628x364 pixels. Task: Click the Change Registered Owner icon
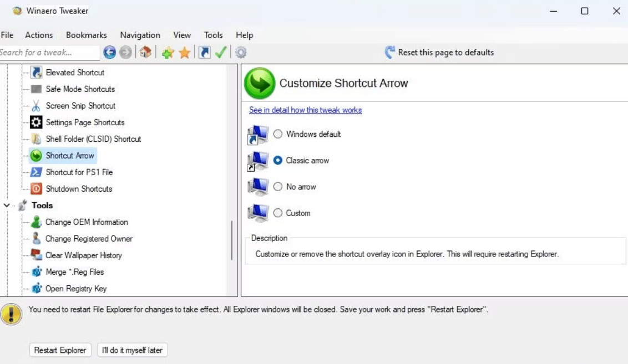tap(36, 238)
